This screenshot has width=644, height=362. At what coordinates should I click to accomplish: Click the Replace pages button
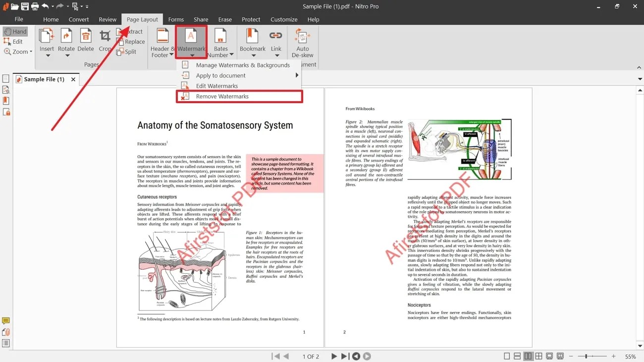131,42
